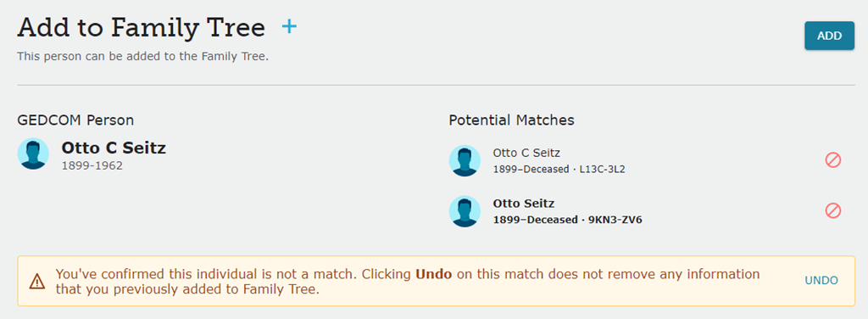Select avatar of match Otto C Seitz L13C-3L2
Image resolution: width=868 pixels, height=319 pixels.
tap(465, 160)
